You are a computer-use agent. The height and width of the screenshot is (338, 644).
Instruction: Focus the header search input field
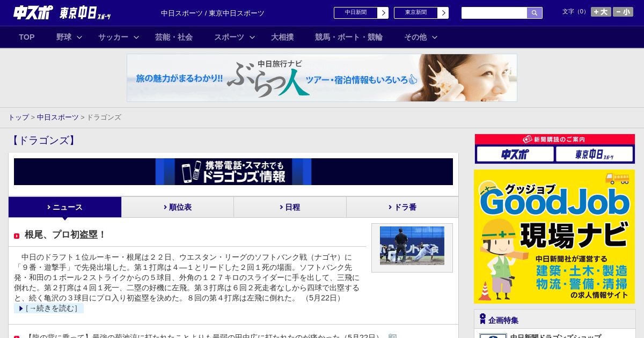tap(494, 13)
